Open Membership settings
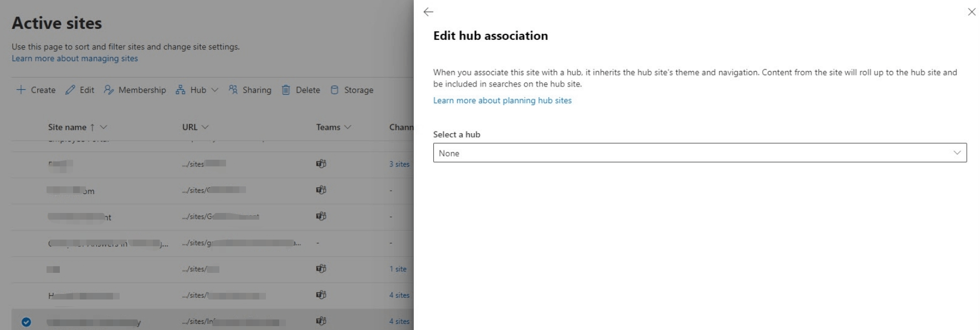 (135, 90)
